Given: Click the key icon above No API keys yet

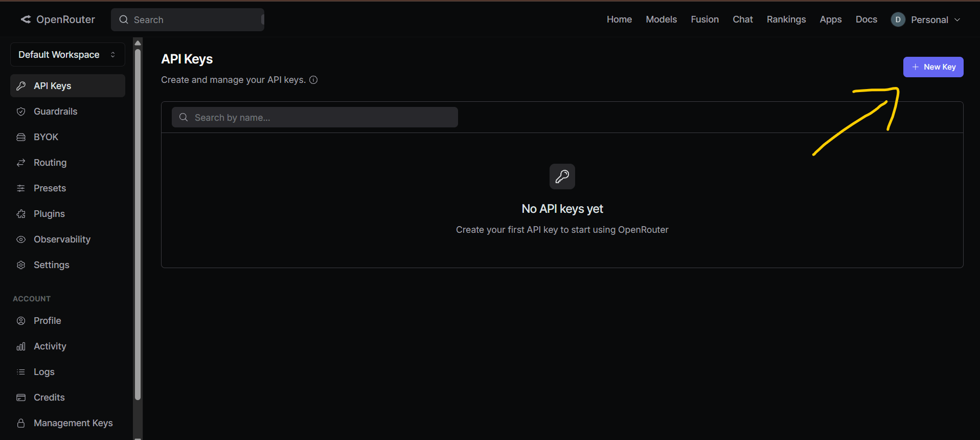Looking at the screenshot, I should click(562, 177).
